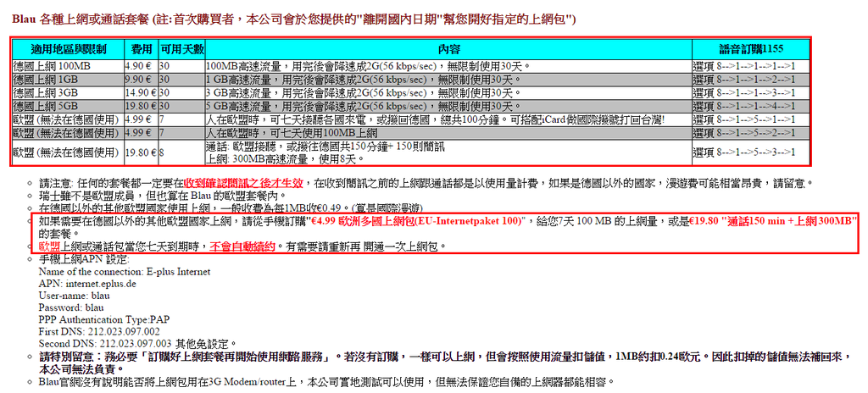Click the price 9.90 €

pyautogui.click(x=138, y=79)
